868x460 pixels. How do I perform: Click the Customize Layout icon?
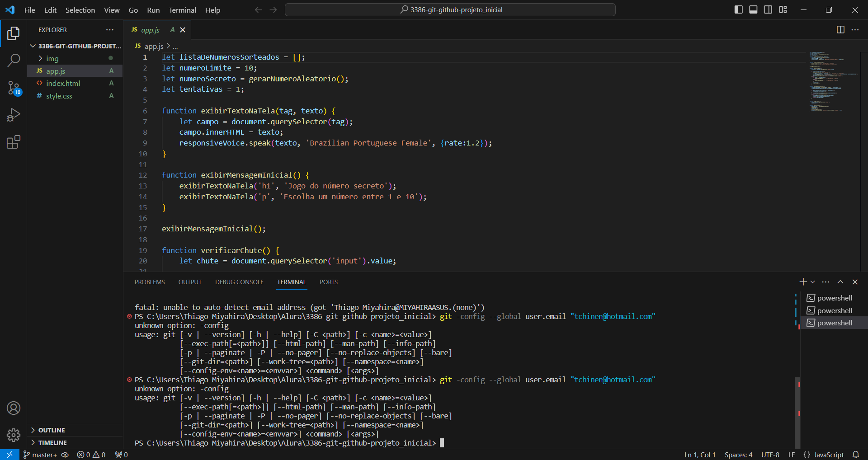click(x=783, y=10)
